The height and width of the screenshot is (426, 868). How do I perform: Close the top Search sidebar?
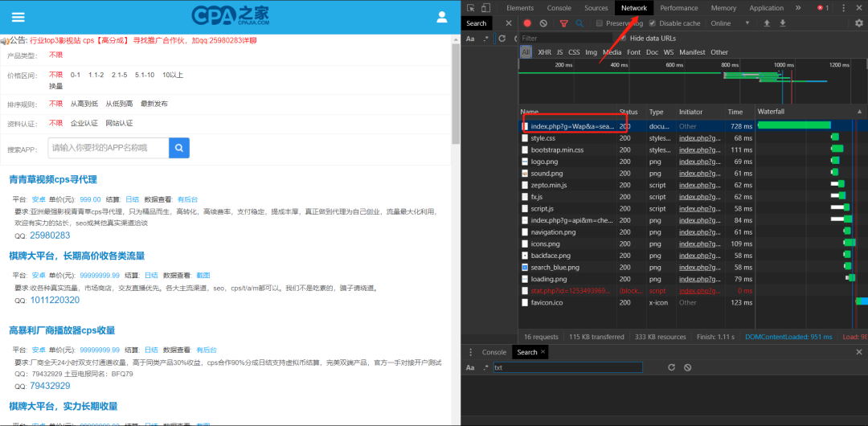coord(509,23)
